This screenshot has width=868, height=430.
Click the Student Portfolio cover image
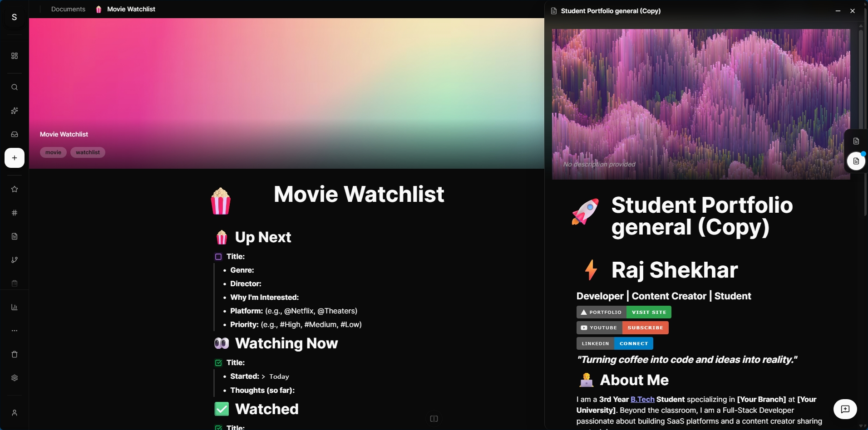700,104
